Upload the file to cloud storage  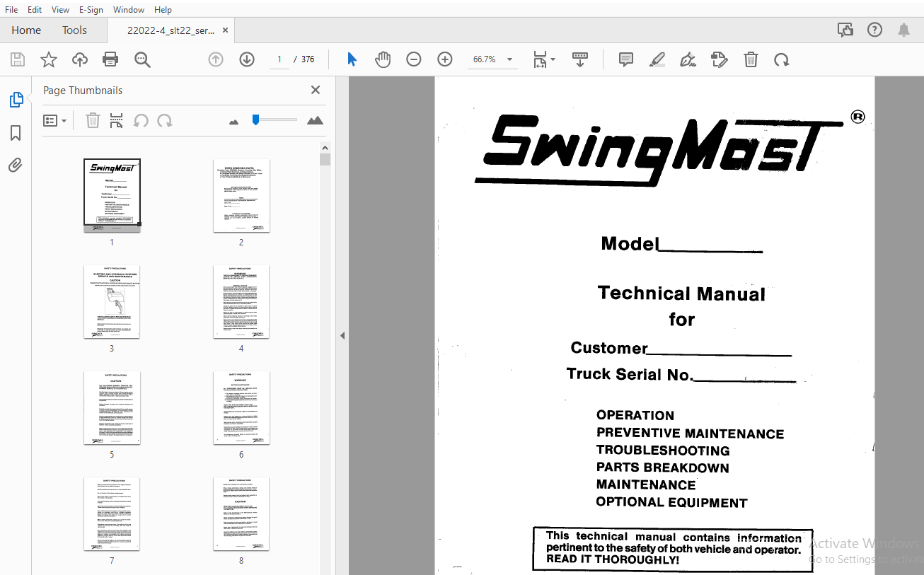pyautogui.click(x=80, y=59)
